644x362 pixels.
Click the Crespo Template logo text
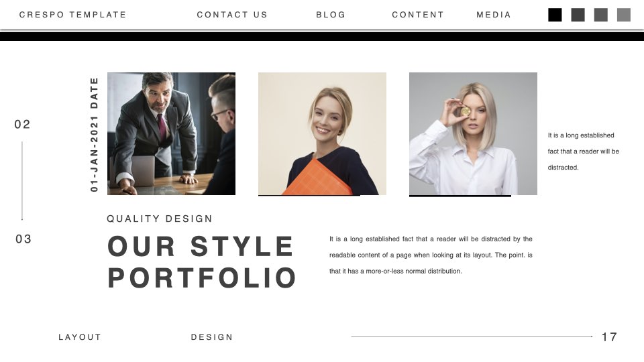coord(72,15)
